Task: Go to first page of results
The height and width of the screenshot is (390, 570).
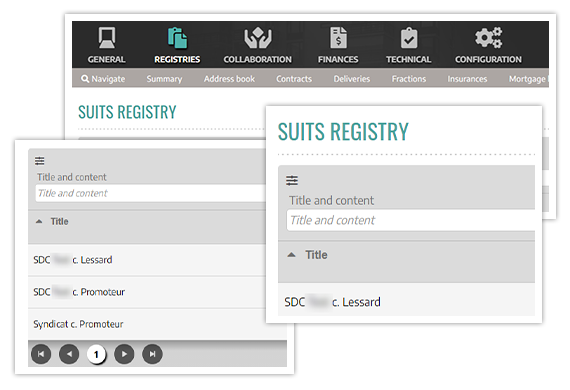Action: 41,354
